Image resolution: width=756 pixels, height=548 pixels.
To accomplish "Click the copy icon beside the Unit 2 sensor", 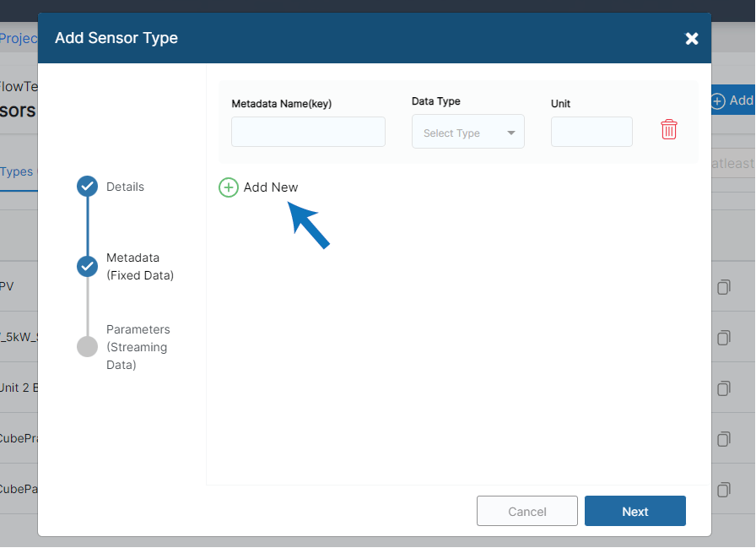I will [723, 388].
